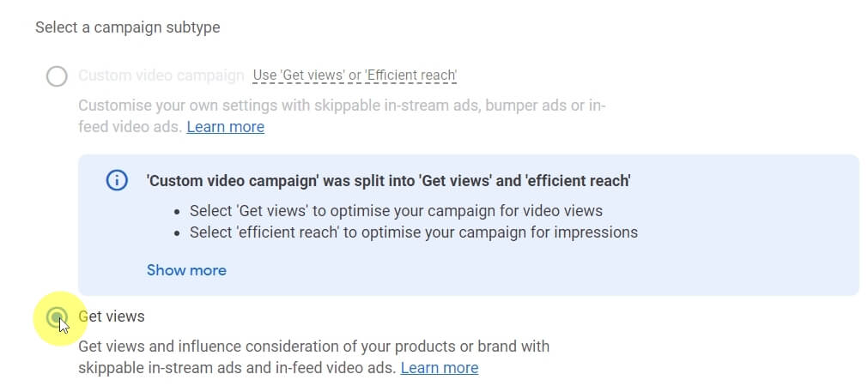This screenshot has width=868, height=392.
Task: Click the 'Get views' option label text
Action: pyautogui.click(x=112, y=317)
